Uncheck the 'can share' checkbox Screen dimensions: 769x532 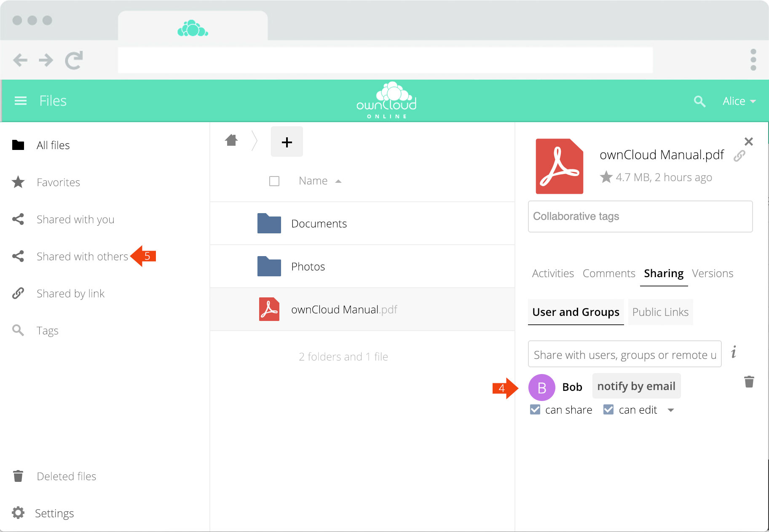click(535, 409)
